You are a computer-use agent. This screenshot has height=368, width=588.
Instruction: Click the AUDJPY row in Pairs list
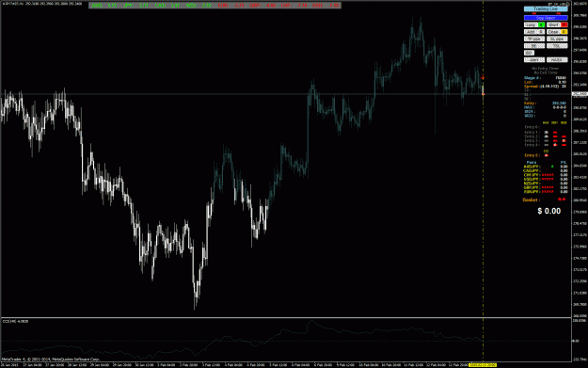(x=546, y=167)
